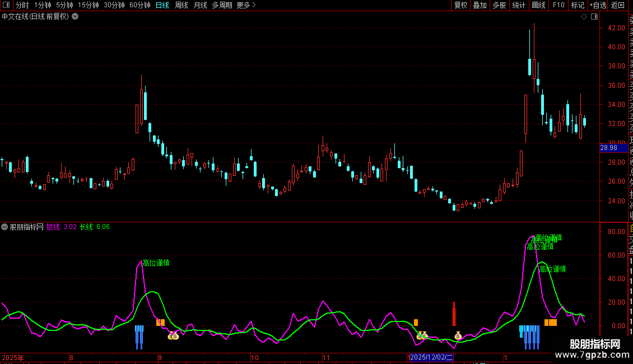The height and width of the screenshot is (364, 633).
Task: Switch to 60分钟 period tab
Action: [x=139, y=5]
